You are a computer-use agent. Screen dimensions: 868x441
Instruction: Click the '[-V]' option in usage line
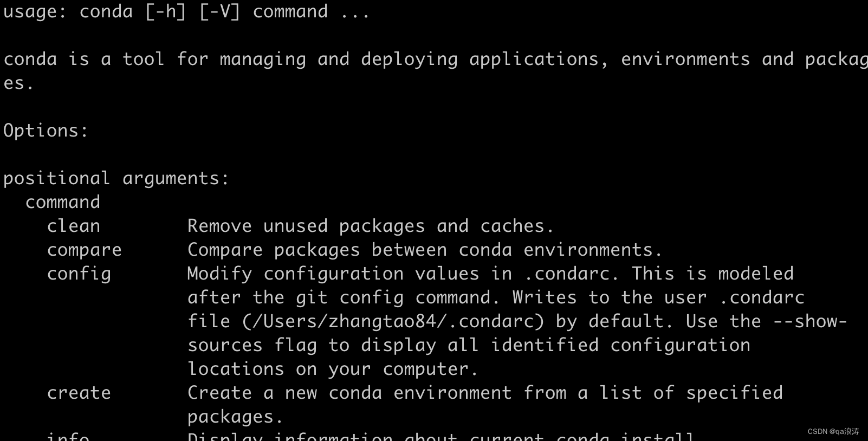point(219,11)
